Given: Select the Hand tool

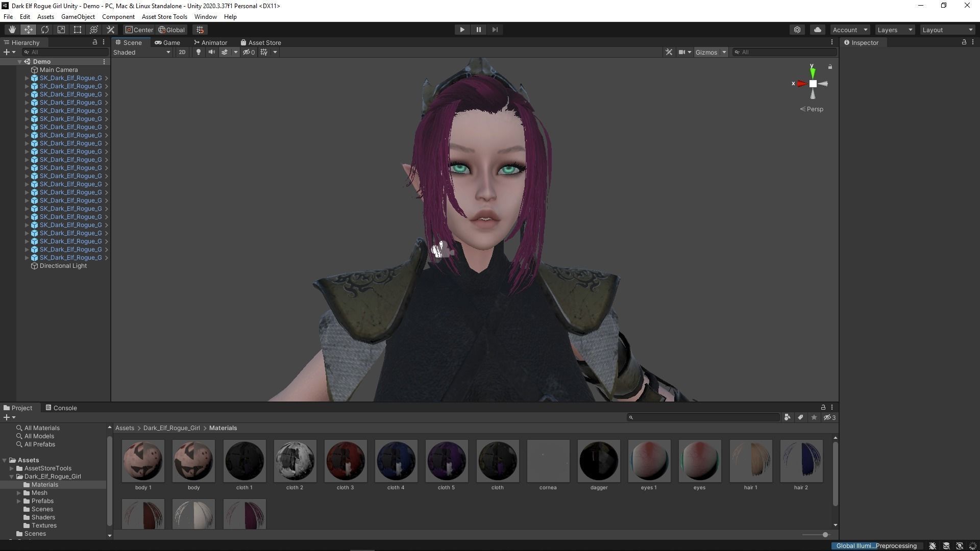Looking at the screenshot, I should point(12,30).
